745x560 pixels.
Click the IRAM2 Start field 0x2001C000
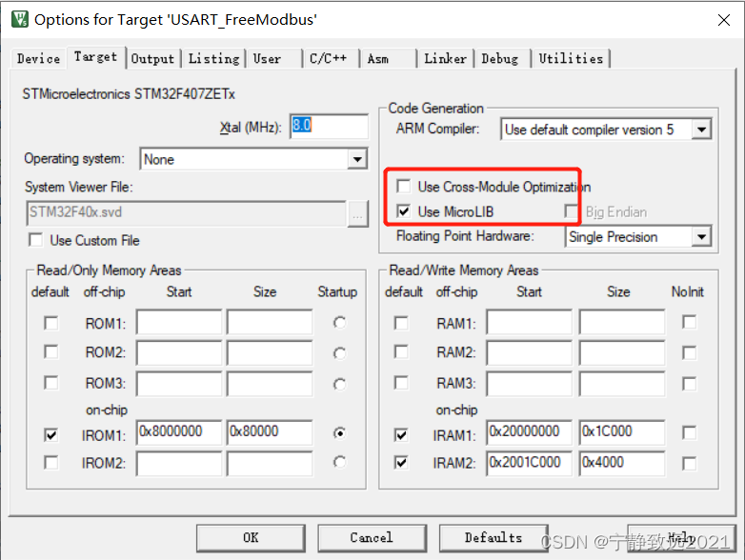(530, 463)
